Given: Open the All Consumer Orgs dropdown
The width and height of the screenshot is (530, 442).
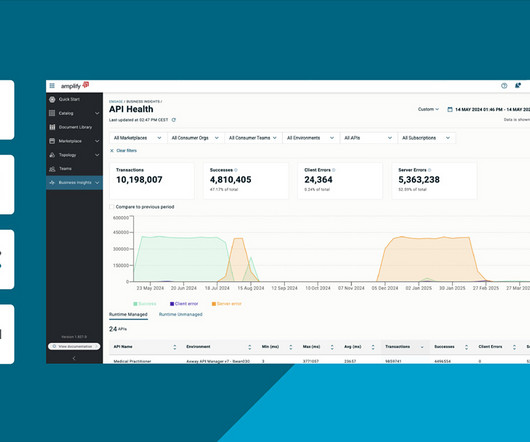Looking at the screenshot, I should pos(195,138).
